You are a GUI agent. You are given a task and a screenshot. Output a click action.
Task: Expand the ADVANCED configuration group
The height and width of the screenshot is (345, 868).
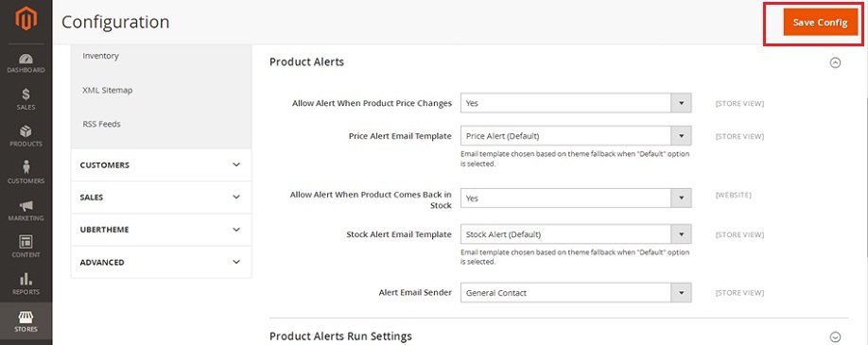[161, 262]
